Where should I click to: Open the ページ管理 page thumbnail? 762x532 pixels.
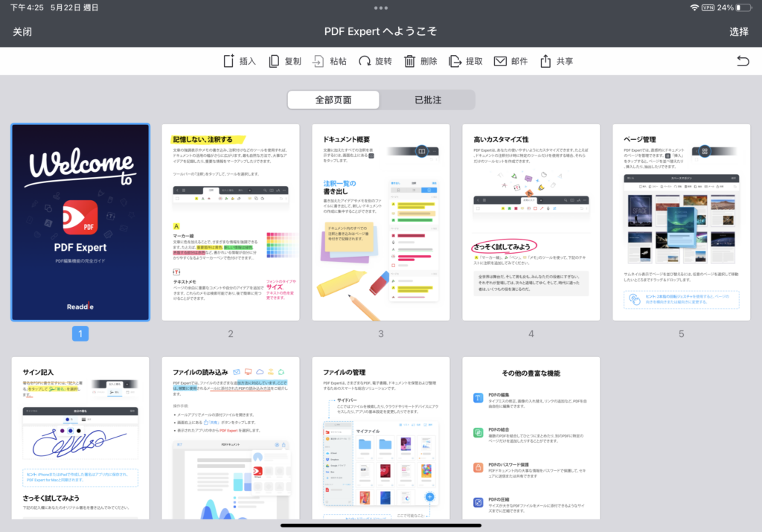(682, 222)
